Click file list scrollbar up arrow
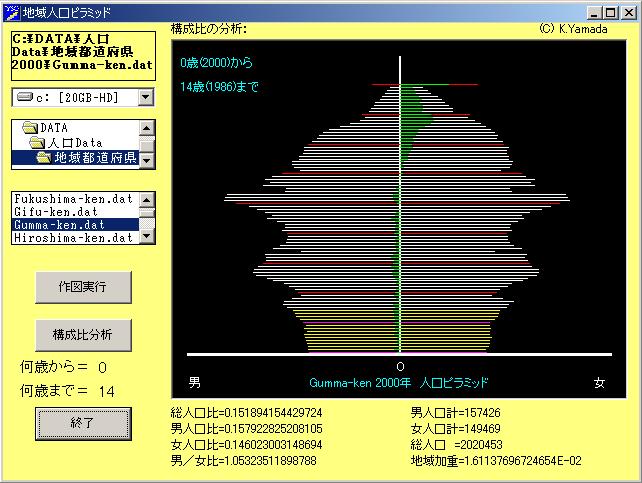This screenshot has height=483, width=642. 147,200
